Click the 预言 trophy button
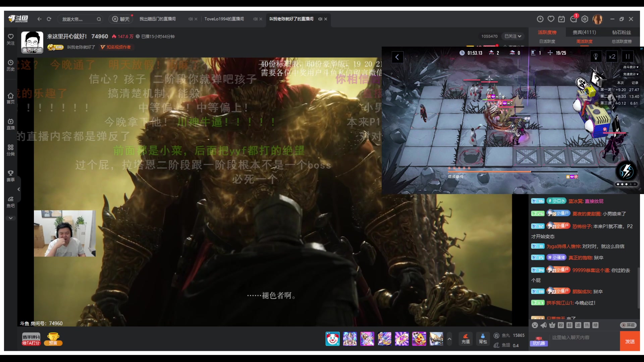 [x=53, y=339]
